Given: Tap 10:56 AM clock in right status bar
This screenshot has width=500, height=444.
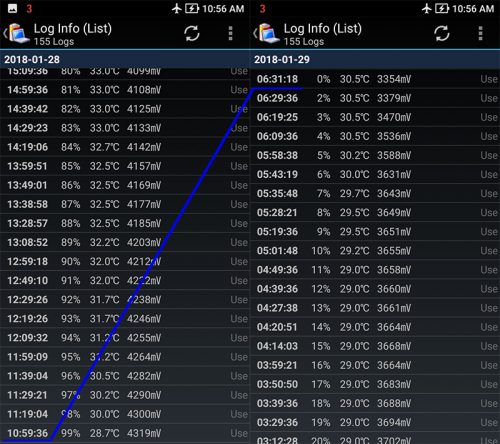Looking at the screenshot, I should tap(473, 9).
